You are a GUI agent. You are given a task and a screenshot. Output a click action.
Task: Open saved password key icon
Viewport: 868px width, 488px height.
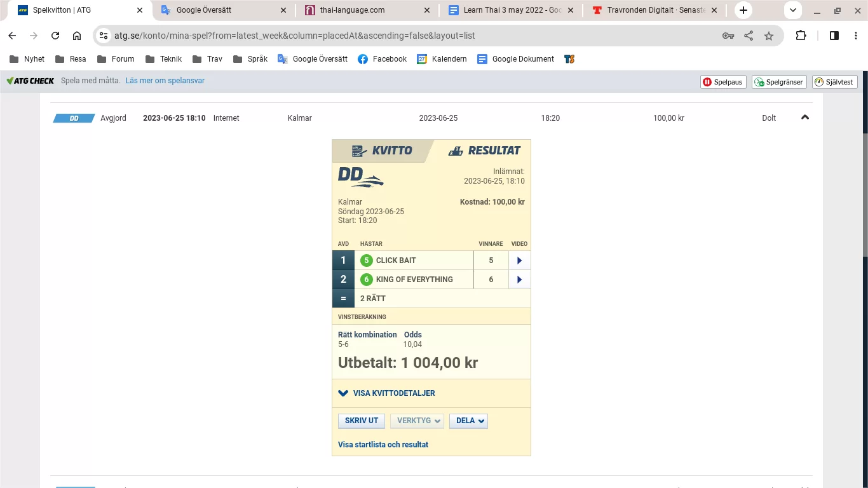click(728, 36)
